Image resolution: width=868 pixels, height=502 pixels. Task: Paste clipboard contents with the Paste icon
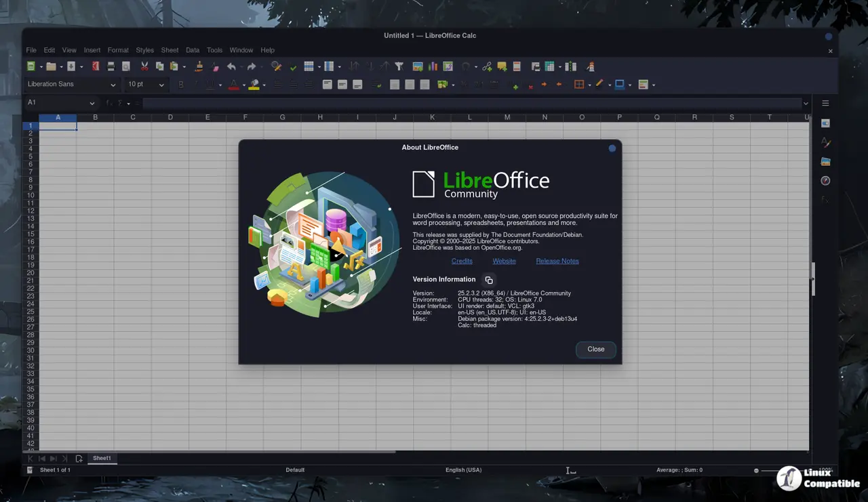coord(175,66)
